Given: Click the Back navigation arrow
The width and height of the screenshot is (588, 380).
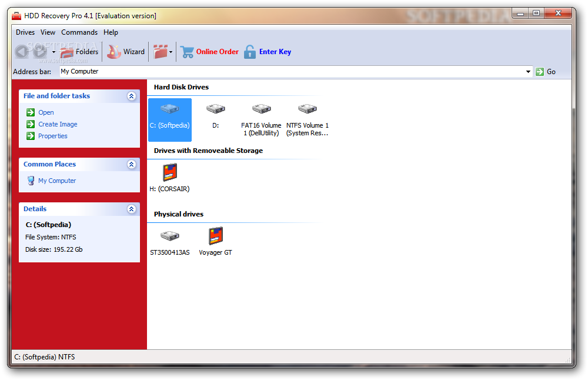Looking at the screenshot, I should pyautogui.click(x=22, y=51).
